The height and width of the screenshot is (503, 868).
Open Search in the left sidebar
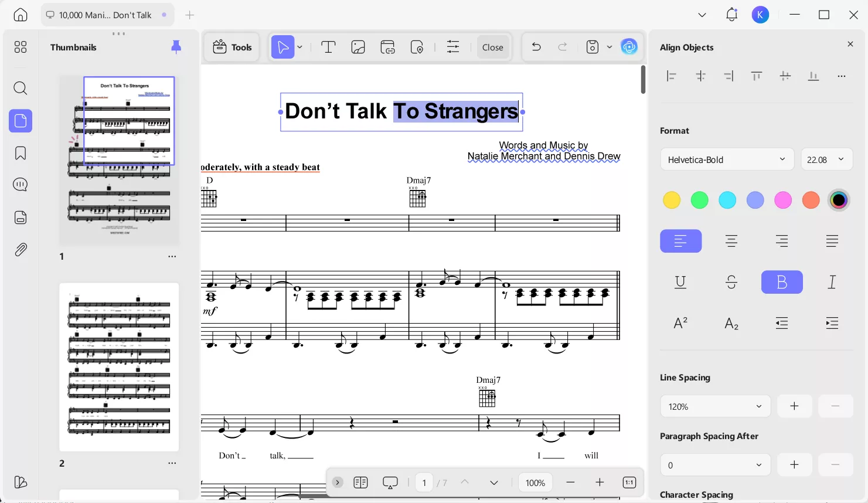(x=20, y=88)
